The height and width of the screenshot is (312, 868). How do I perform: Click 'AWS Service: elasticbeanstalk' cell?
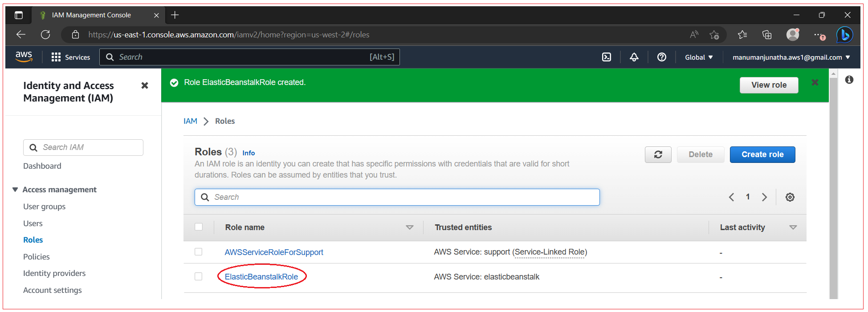click(487, 277)
